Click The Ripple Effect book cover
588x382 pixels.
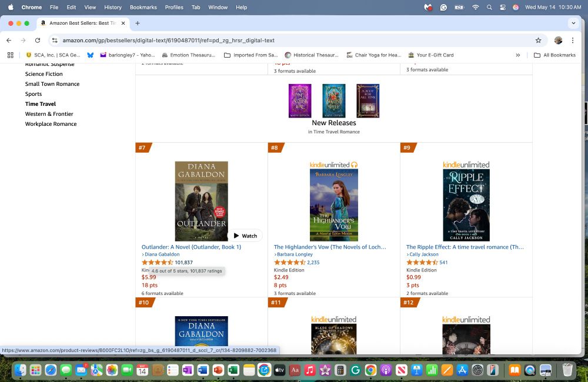[x=466, y=205]
